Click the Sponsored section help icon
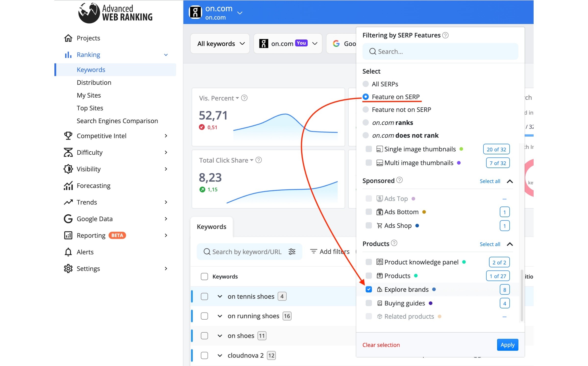Viewport: 588px width, 366px height. [399, 180]
